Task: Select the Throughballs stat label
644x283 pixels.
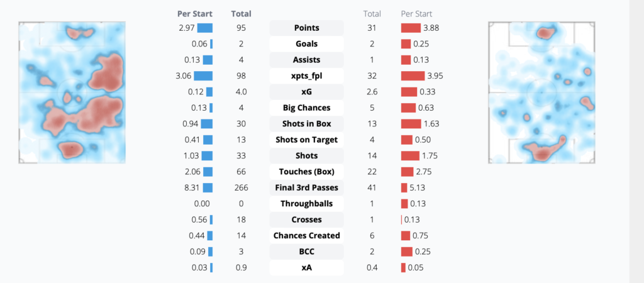Action: tap(306, 204)
